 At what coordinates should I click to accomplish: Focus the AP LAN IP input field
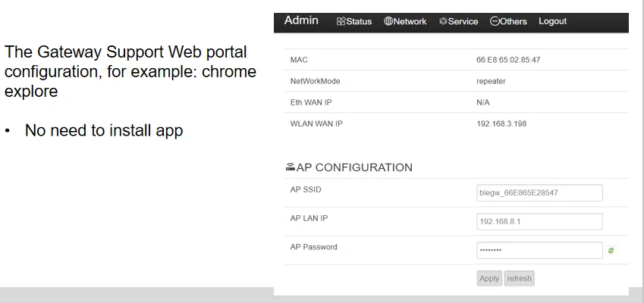point(539,221)
